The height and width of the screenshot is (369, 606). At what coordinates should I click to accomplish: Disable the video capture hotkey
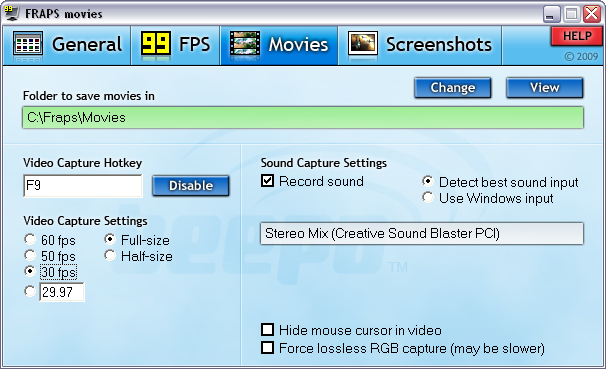point(191,185)
